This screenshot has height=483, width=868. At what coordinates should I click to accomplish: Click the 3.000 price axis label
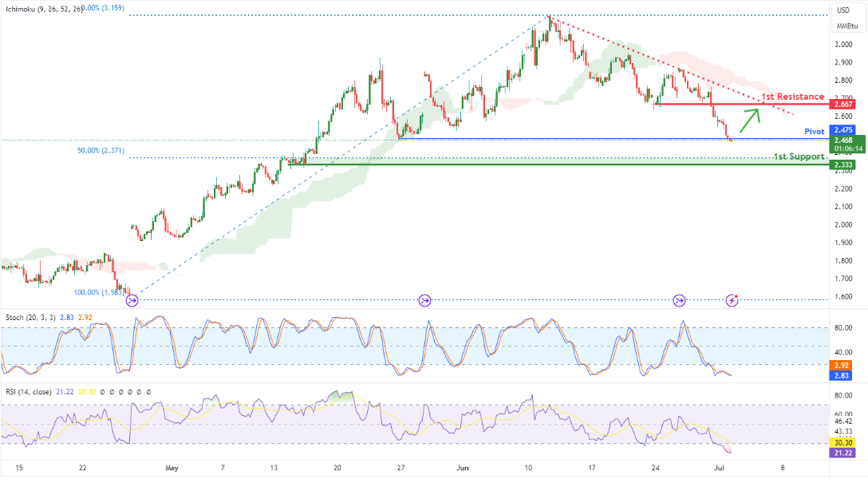(x=843, y=45)
